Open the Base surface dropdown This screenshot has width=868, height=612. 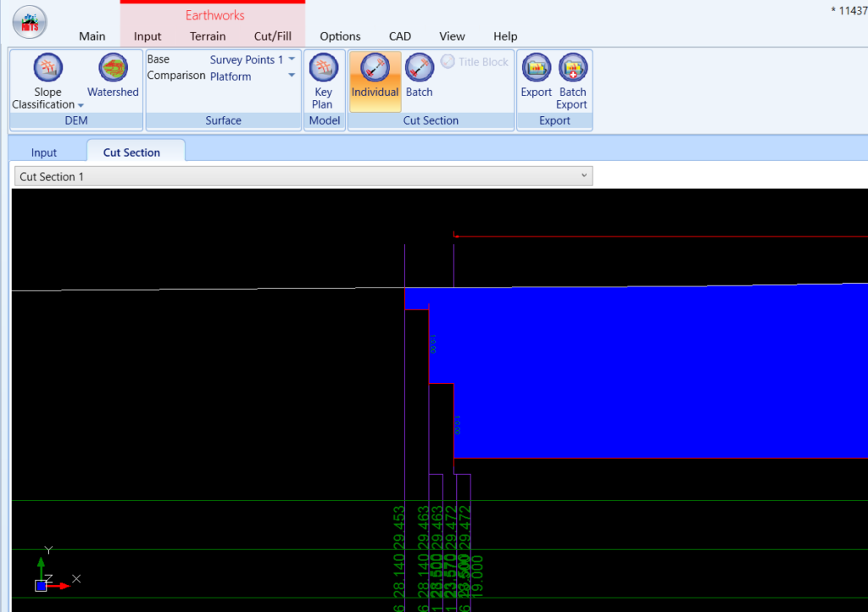pos(292,58)
